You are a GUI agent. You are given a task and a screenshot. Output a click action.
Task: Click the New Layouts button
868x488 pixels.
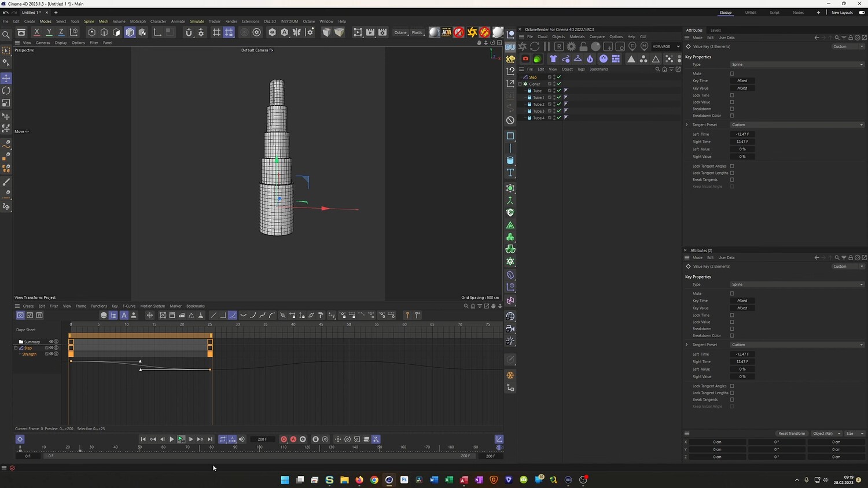point(842,13)
